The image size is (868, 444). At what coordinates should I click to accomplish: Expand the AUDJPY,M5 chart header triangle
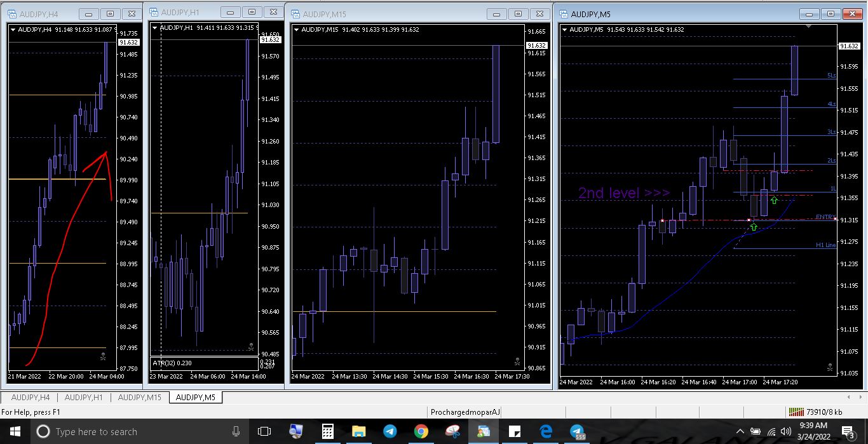(564, 29)
